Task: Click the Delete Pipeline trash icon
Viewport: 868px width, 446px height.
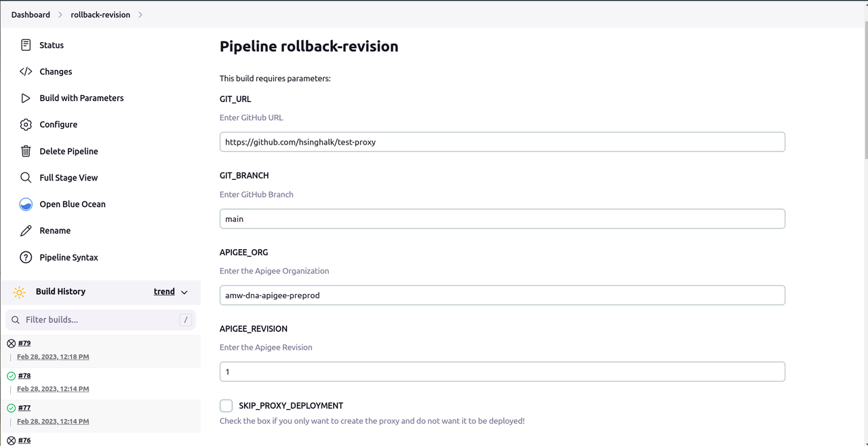Action: pyautogui.click(x=26, y=151)
